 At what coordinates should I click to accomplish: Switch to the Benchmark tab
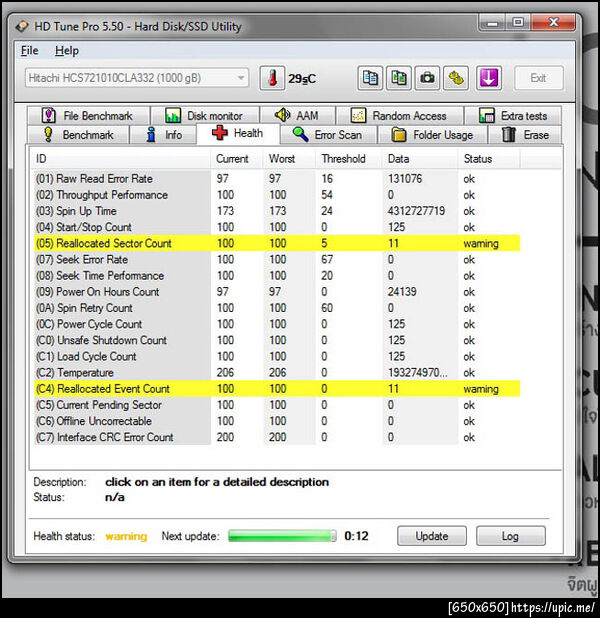(x=78, y=135)
